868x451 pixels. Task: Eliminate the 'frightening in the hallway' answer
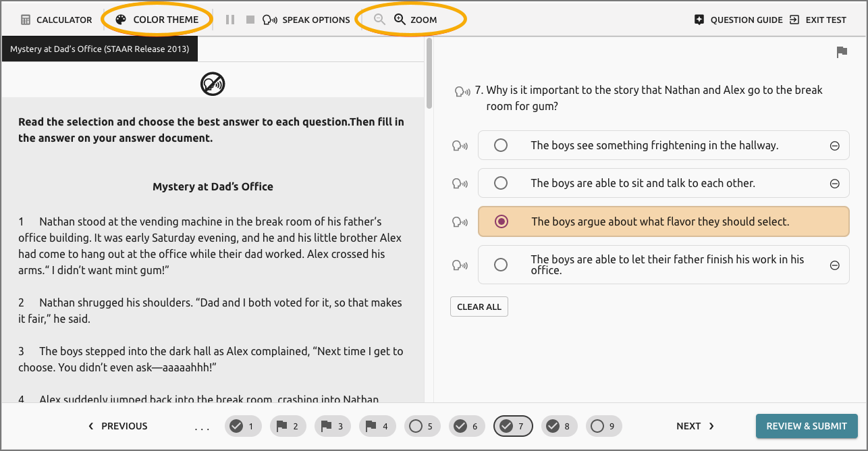[x=834, y=146]
